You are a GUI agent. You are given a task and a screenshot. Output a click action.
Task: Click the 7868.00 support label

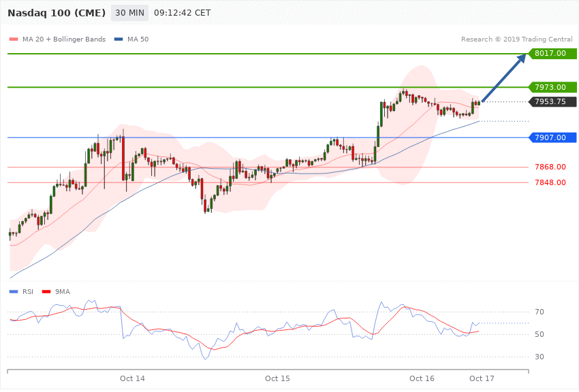pyautogui.click(x=550, y=167)
